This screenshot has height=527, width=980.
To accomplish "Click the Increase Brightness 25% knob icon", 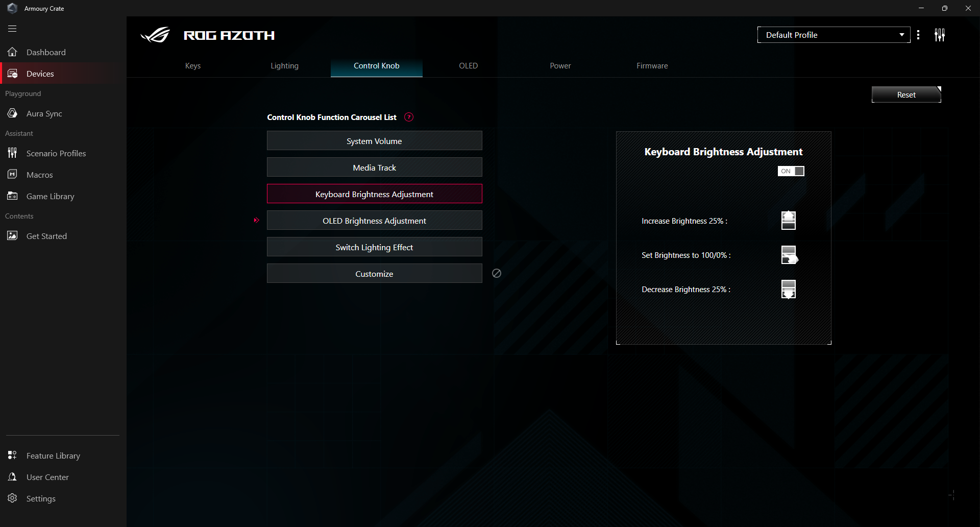I will [789, 221].
